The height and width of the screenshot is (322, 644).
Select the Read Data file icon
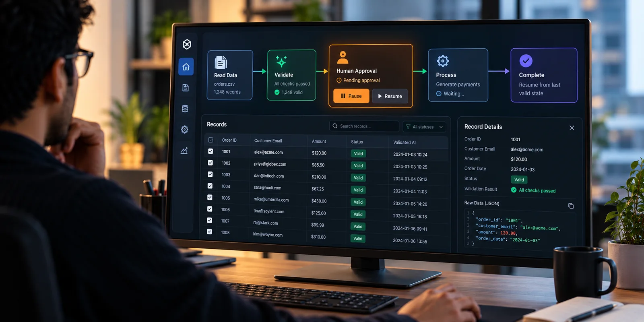click(221, 62)
